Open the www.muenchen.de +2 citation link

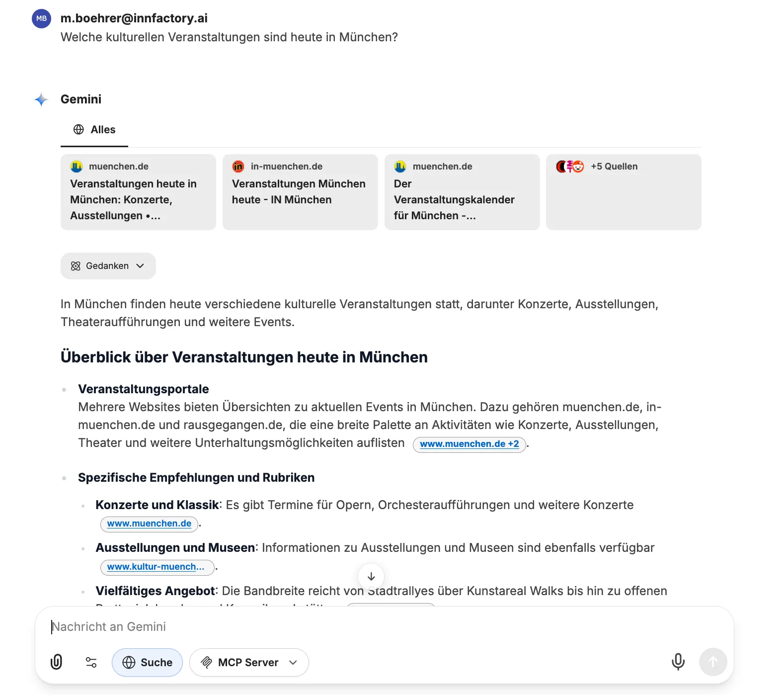[x=469, y=444]
